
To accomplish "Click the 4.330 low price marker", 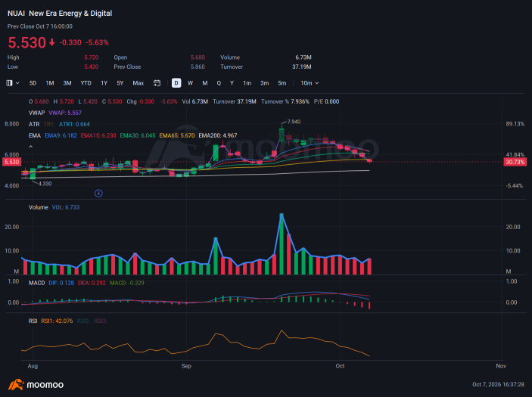I will click(x=45, y=184).
